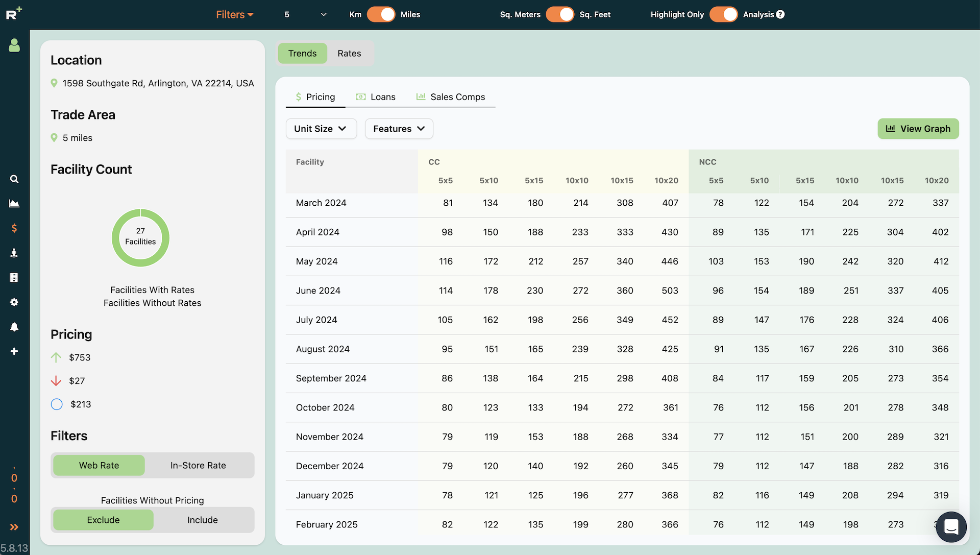
Task: Open the chat support bubble
Action: [x=951, y=526]
